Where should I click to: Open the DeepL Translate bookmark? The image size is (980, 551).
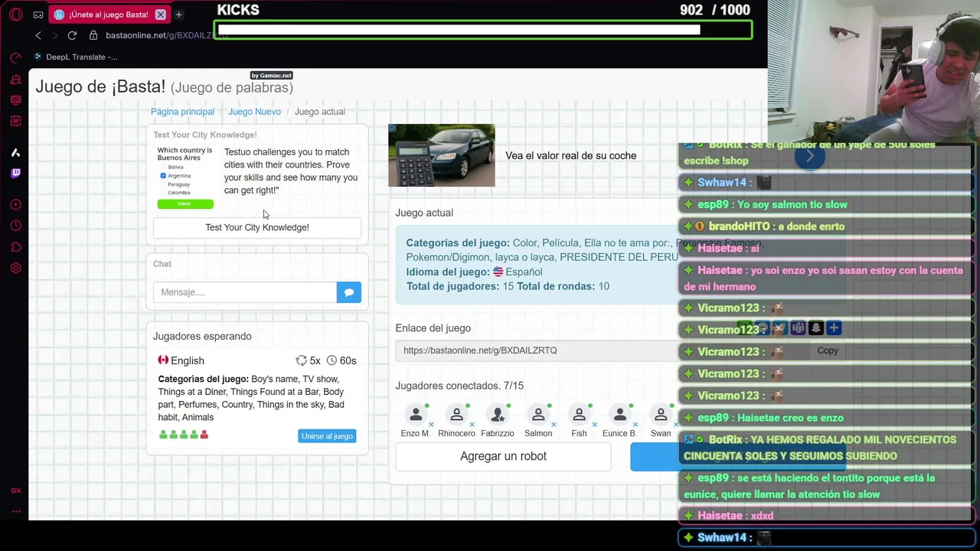[x=76, y=57]
